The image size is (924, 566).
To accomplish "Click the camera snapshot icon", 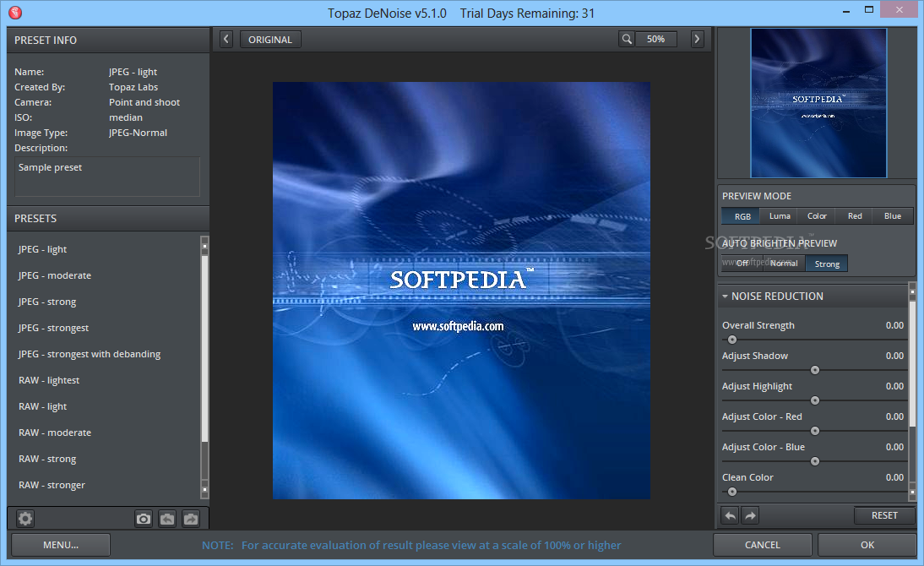I will [144, 519].
